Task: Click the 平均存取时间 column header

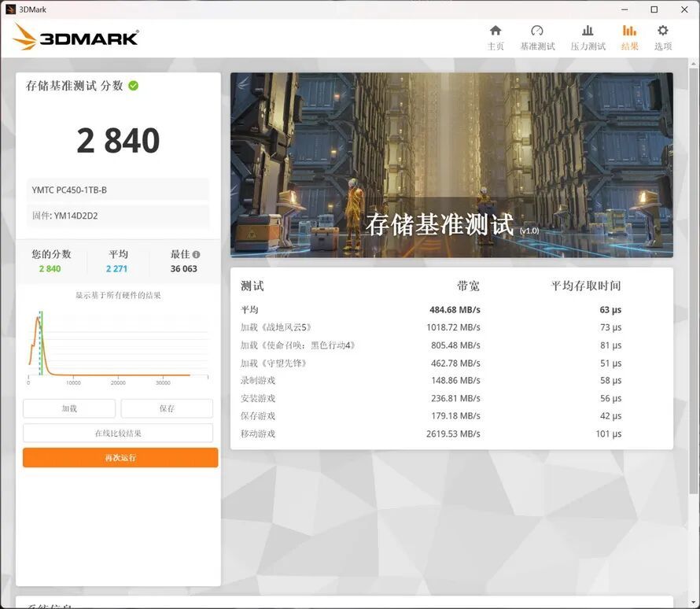Action: pyautogui.click(x=586, y=286)
